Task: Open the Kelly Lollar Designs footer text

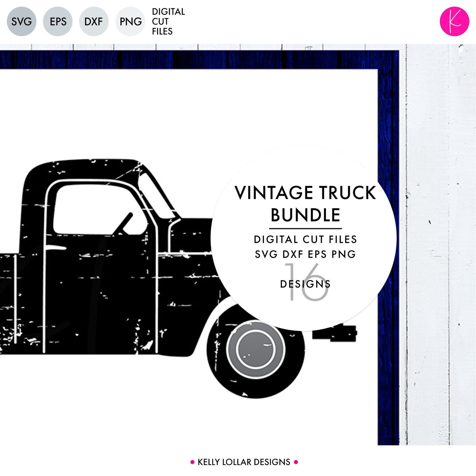Action: pos(244,462)
